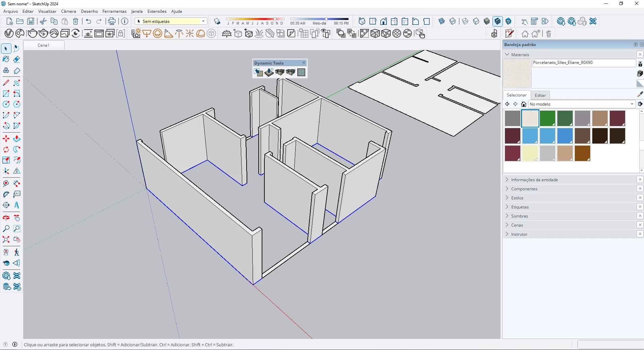644x350 pixels.
Task: Click the in-model home materials button
Action: (523, 104)
